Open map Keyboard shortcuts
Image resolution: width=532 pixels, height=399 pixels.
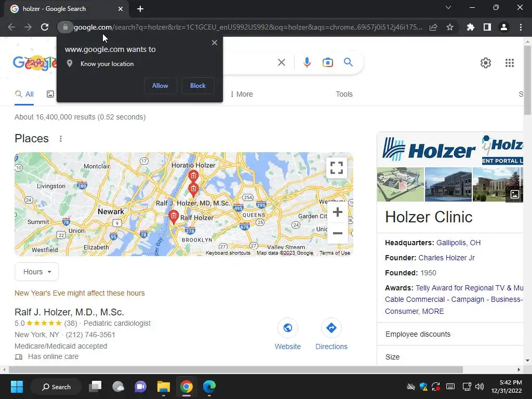(x=228, y=253)
